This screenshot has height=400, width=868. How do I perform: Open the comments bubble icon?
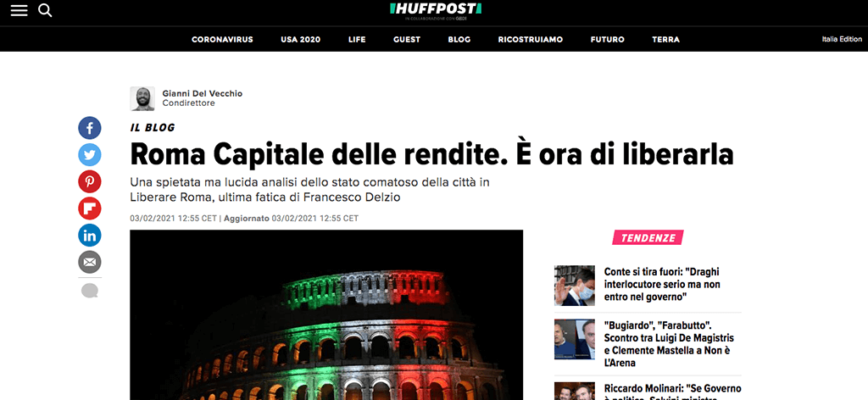click(x=90, y=291)
